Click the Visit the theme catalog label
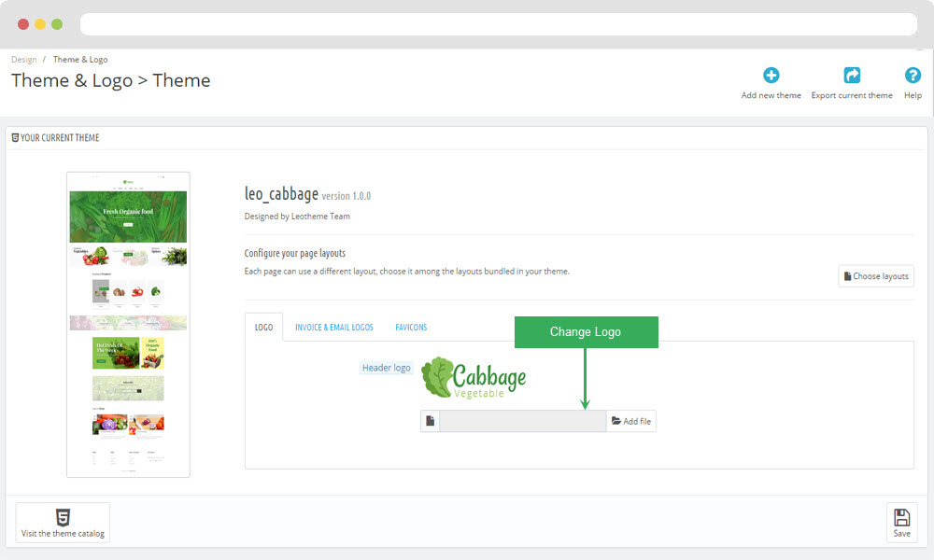 [x=63, y=534]
